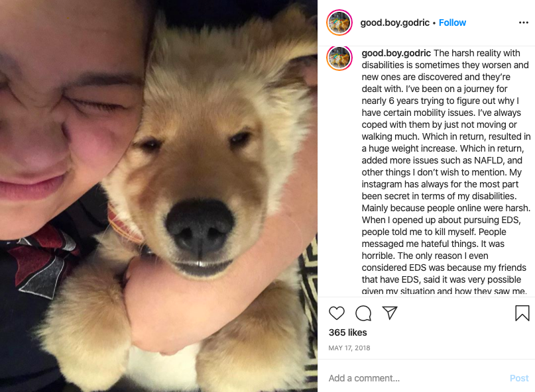The width and height of the screenshot is (535, 392).
Task: Click the header profile avatar of good.boy.godric
Action: [339, 23]
